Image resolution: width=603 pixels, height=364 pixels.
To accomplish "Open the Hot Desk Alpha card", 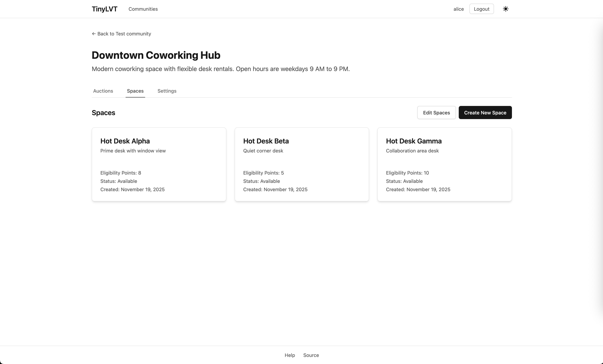I will pyautogui.click(x=159, y=164).
